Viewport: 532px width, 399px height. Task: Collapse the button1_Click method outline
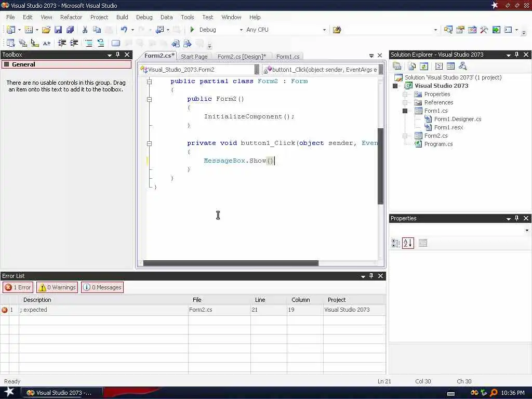pyautogui.click(x=149, y=143)
